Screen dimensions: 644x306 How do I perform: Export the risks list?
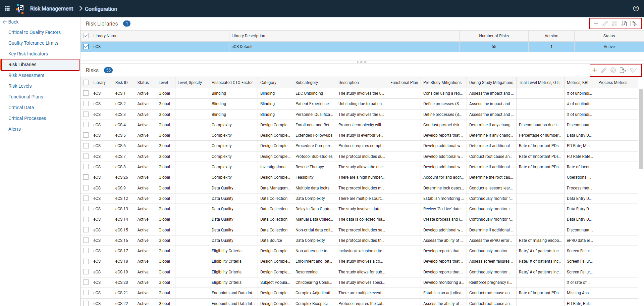(623, 70)
